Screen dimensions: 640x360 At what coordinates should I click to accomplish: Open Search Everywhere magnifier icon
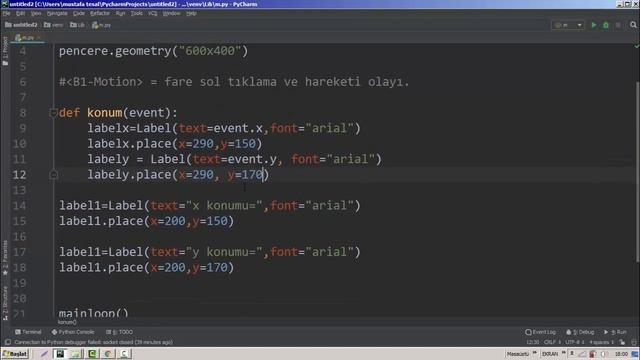click(x=633, y=25)
